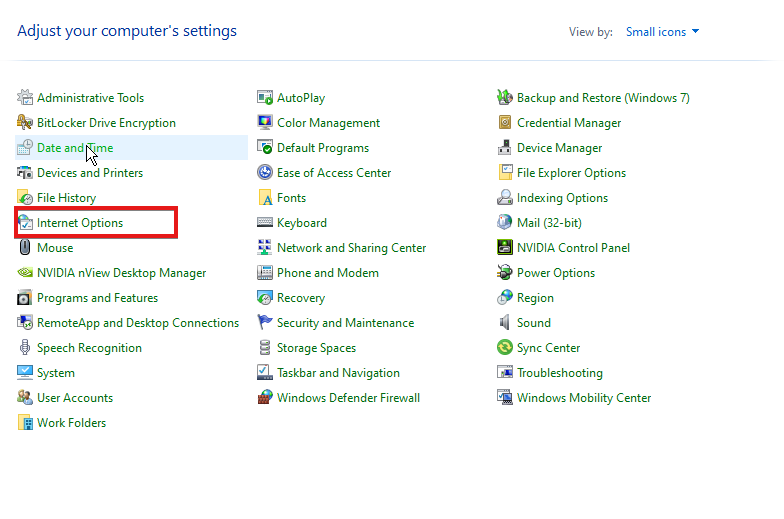This screenshot has height=519, width=784.
Task: Open Sound settings link text
Action: pyautogui.click(x=534, y=323)
